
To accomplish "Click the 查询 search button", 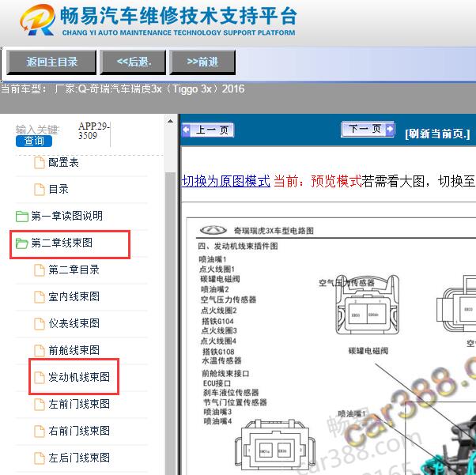I will [x=34, y=141].
